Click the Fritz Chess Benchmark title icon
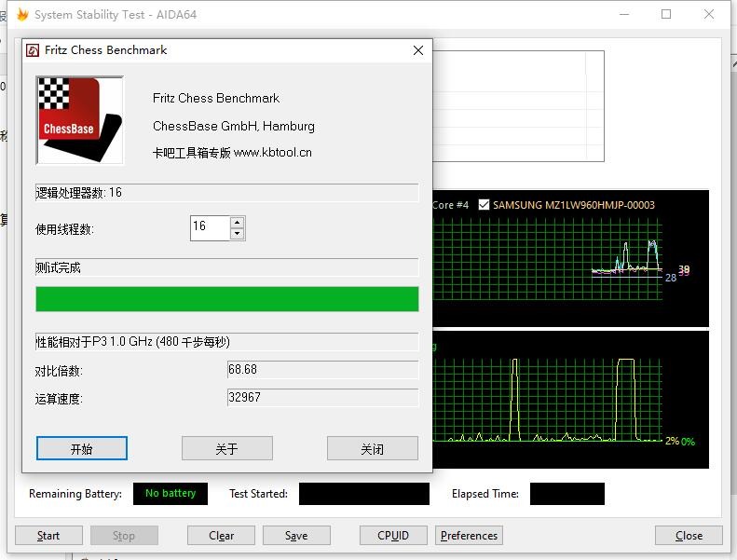The height and width of the screenshot is (560, 737). click(33, 50)
